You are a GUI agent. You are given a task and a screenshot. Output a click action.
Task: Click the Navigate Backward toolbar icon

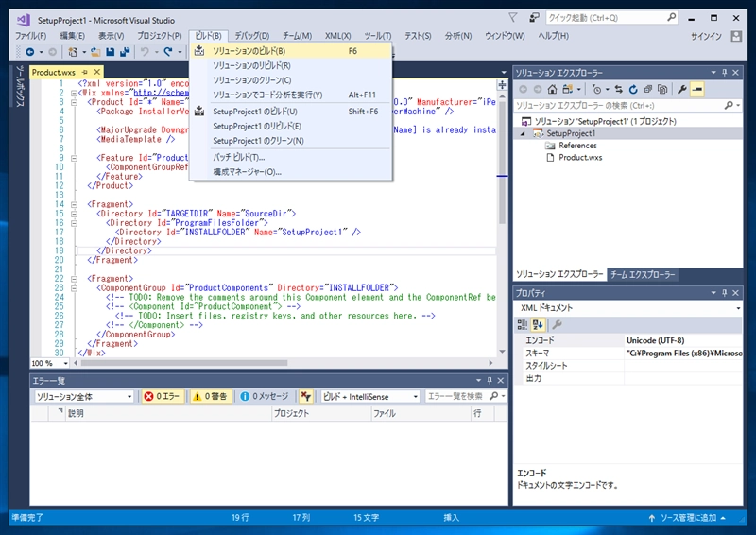(x=30, y=52)
